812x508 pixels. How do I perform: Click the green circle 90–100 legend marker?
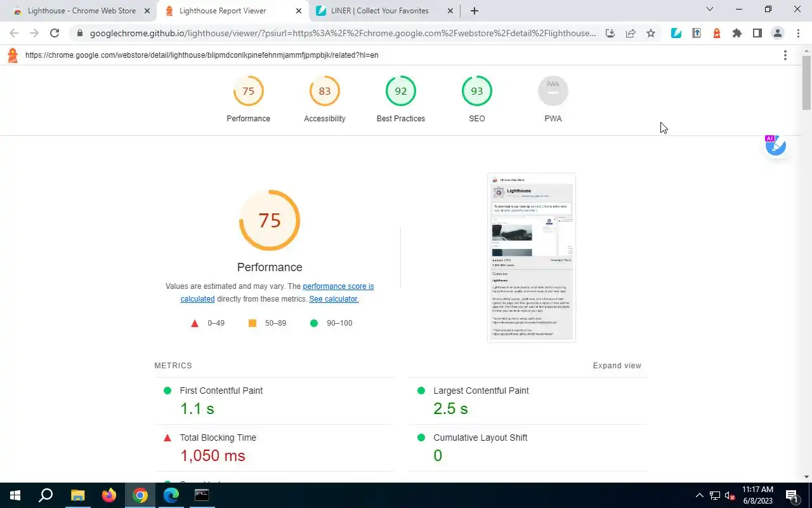pos(313,323)
